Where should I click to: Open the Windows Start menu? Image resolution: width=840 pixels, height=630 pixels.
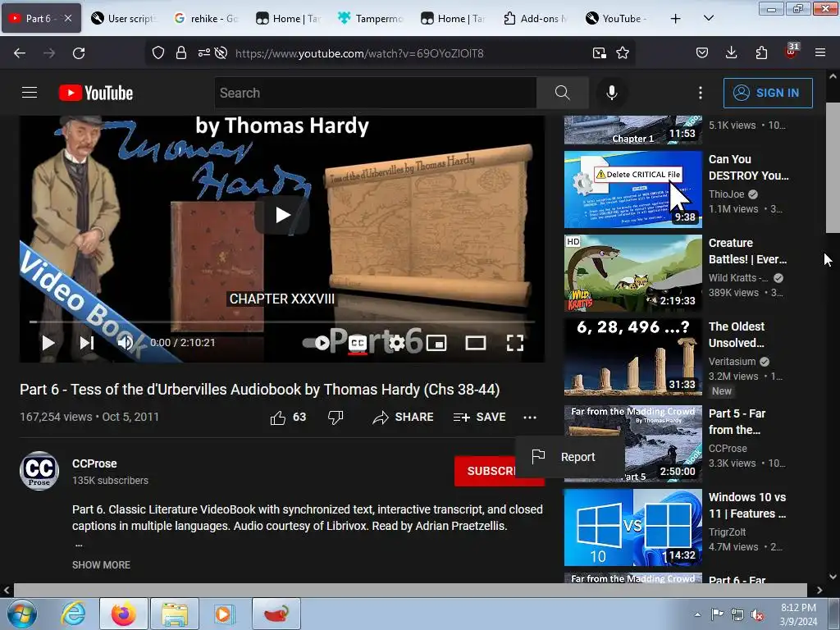21,614
